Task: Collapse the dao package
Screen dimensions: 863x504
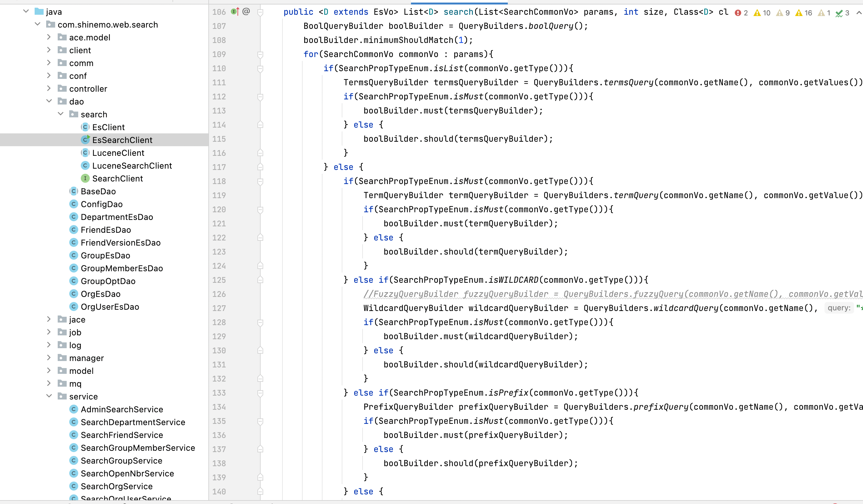Action: (x=49, y=101)
